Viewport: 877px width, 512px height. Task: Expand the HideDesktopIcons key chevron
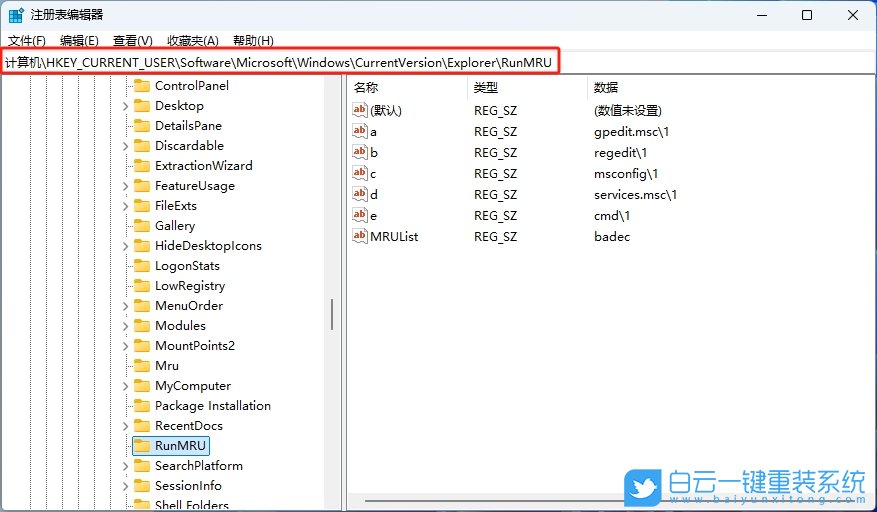(125, 246)
